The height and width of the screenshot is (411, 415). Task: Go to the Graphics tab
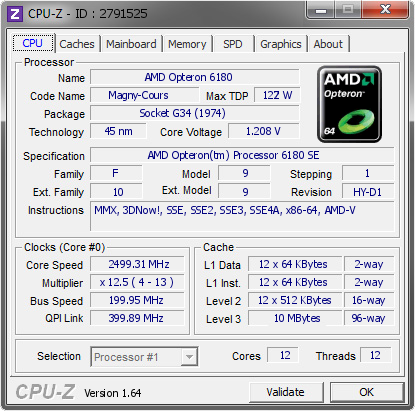281,44
